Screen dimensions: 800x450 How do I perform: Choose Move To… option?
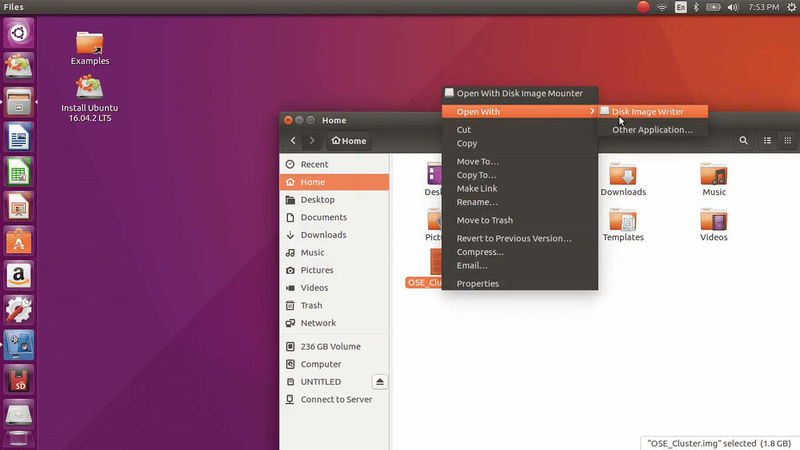(519, 161)
